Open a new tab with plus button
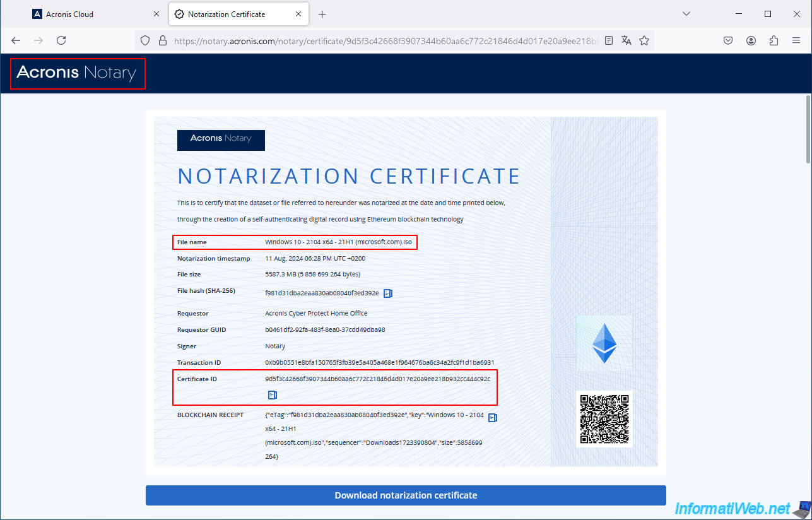This screenshot has width=812, height=520. pos(322,14)
